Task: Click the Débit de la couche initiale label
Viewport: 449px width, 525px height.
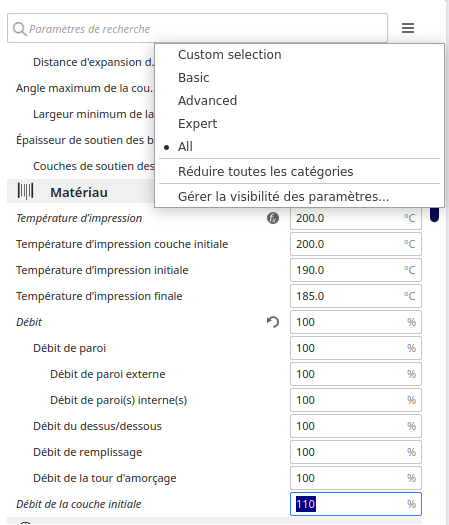Action: [x=79, y=504]
